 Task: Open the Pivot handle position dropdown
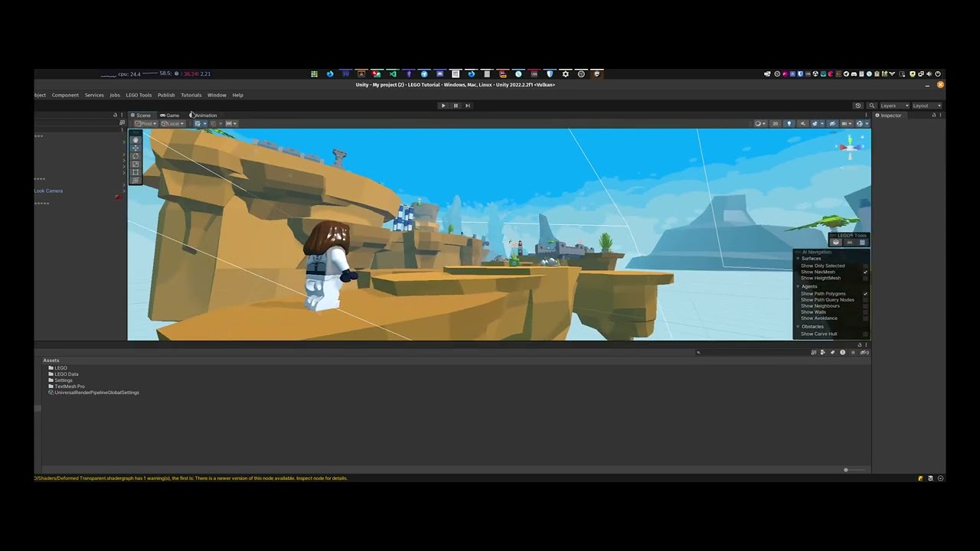145,123
